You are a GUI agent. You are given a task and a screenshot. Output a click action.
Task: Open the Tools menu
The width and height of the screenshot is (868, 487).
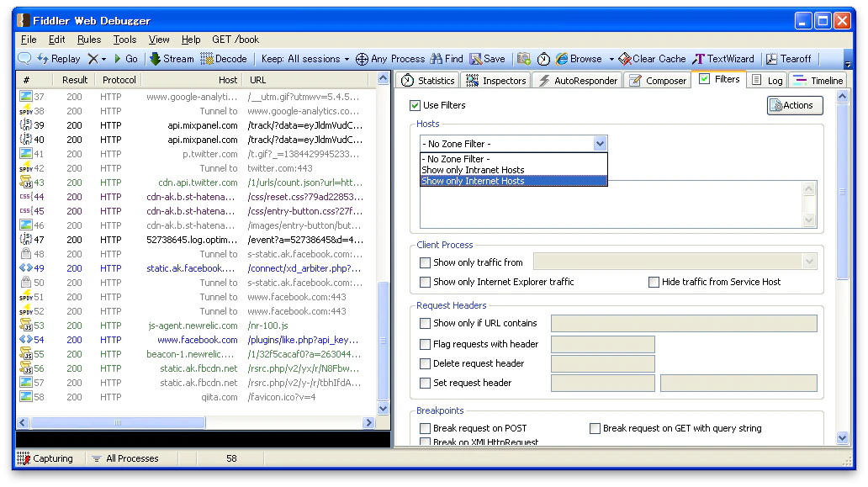[124, 40]
